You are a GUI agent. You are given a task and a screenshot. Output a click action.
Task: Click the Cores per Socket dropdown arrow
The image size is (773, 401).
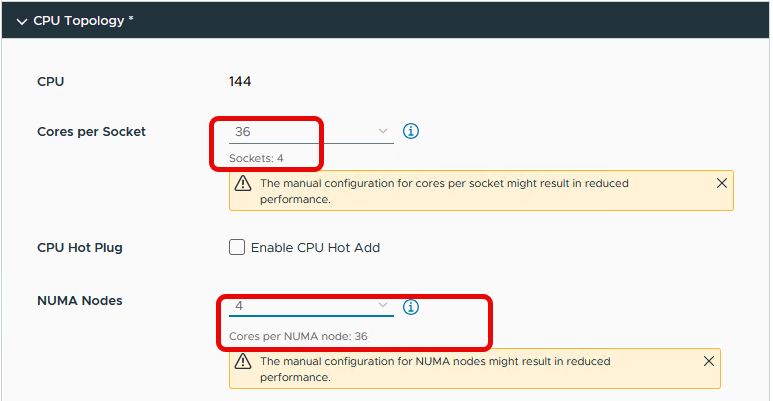(x=382, y=132)
